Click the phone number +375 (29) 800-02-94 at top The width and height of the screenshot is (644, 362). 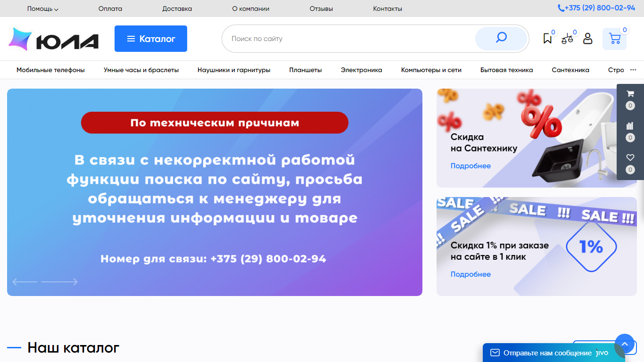600,8
